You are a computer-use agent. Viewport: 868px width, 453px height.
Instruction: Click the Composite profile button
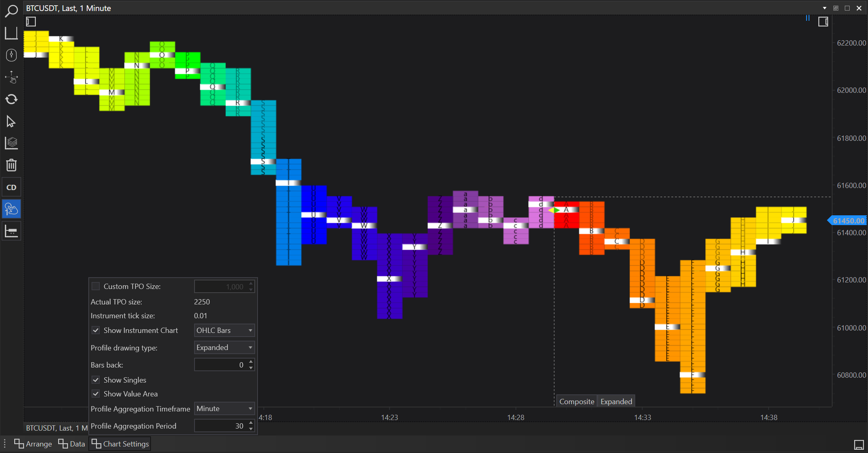(x=576, y=401)
